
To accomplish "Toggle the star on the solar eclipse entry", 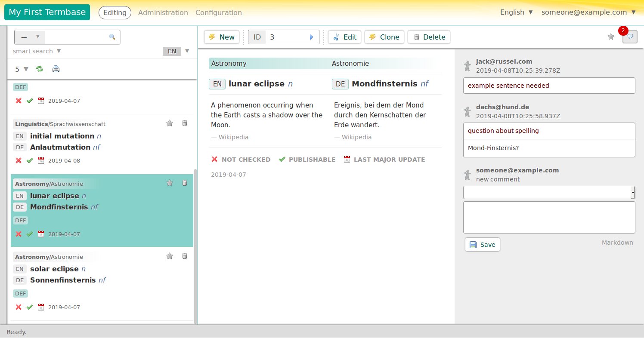I will tap(170, 256).
